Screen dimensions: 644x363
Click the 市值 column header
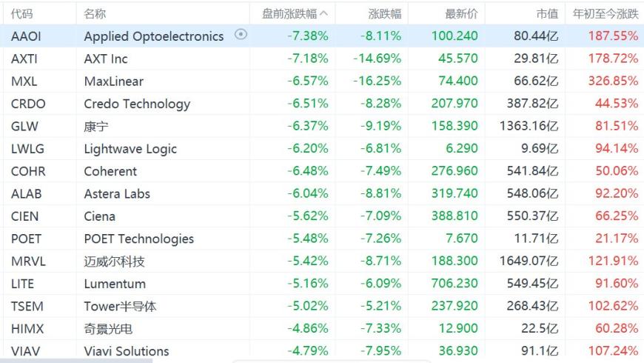tap(547, 14)
